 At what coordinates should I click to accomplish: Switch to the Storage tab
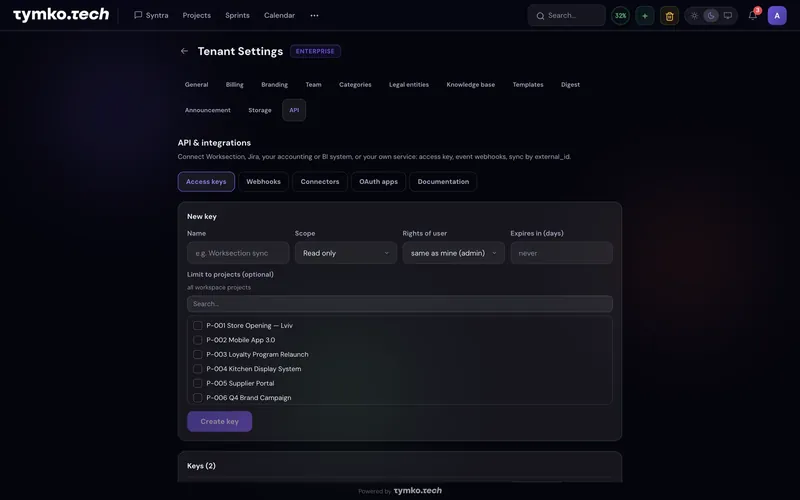click(x=260, y=110)
